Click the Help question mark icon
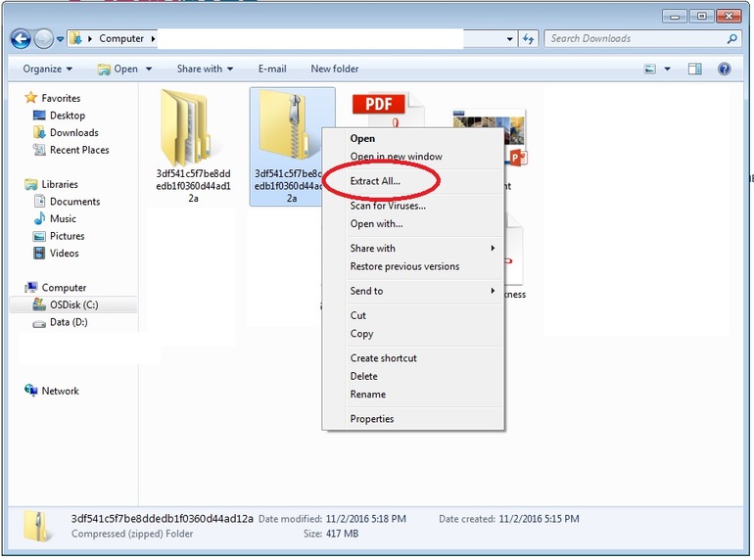 pyautogui.click(x=725, y=69)
